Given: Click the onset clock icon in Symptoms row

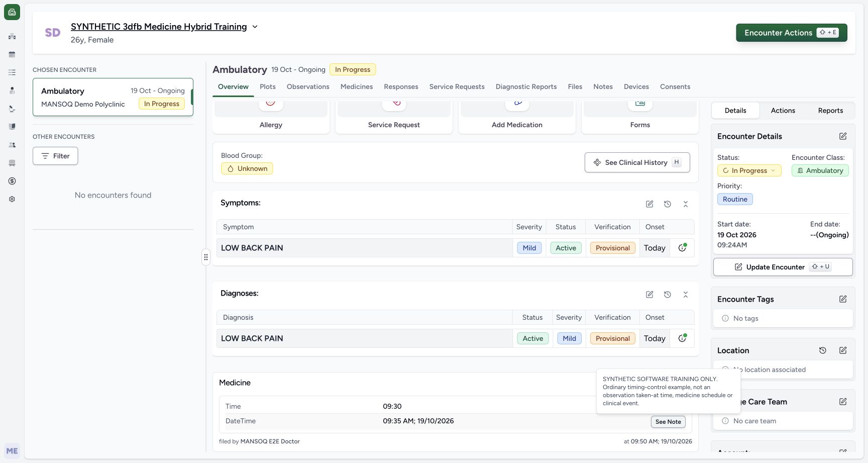Looking at the screenshot, I should (682, 248).
